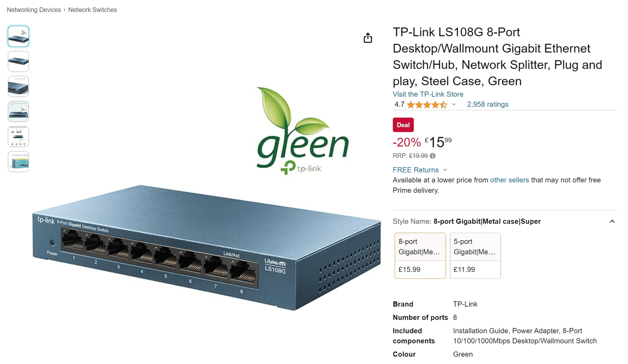Screen dimensions: 628x364
Task: Click the red Deal badge
Action: coord(403,125)
